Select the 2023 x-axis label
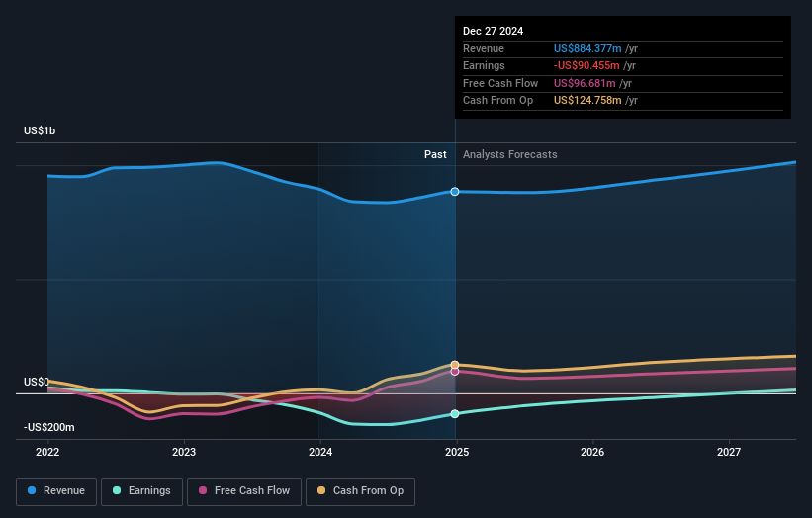 (184, 452)
